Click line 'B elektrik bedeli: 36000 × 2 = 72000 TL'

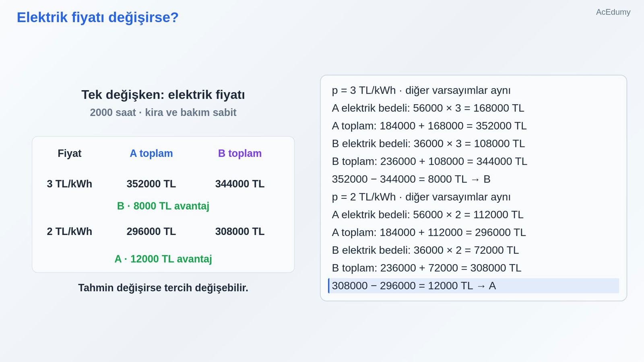pos(425,250)
